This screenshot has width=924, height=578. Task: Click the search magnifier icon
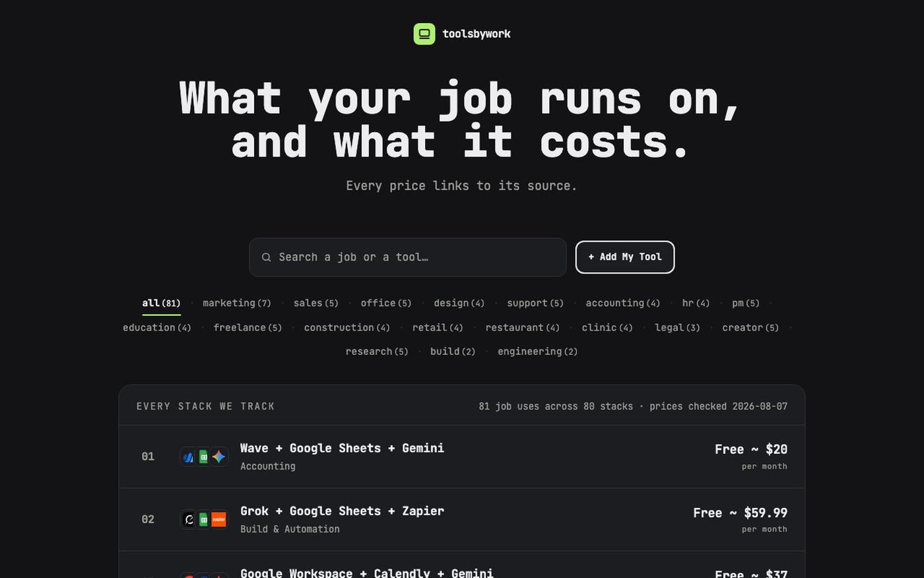[x=267, y=257]
